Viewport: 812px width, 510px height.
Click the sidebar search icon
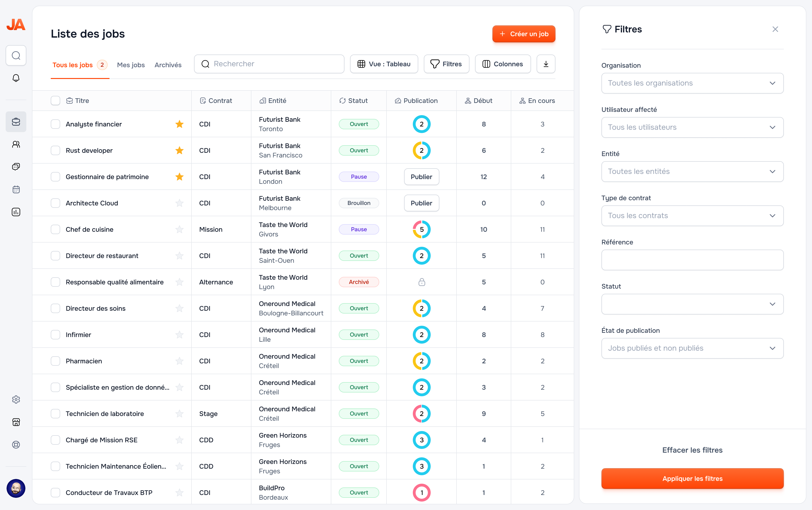[x=16, y=55]
